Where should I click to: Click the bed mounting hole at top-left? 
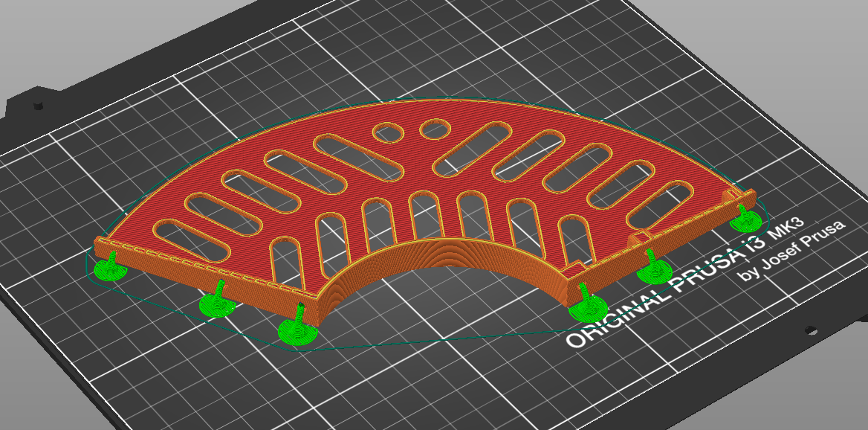pyautogui.click(x=37, y=107)
